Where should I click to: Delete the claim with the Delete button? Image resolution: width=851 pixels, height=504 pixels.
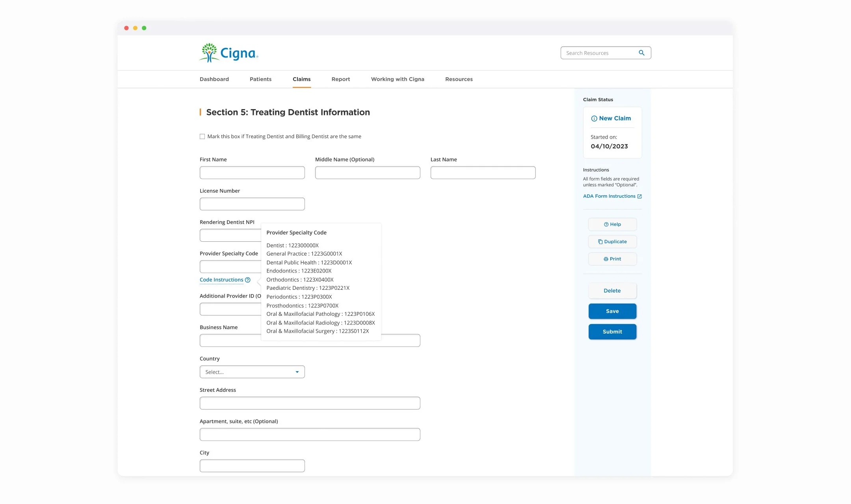click(612, 291)
